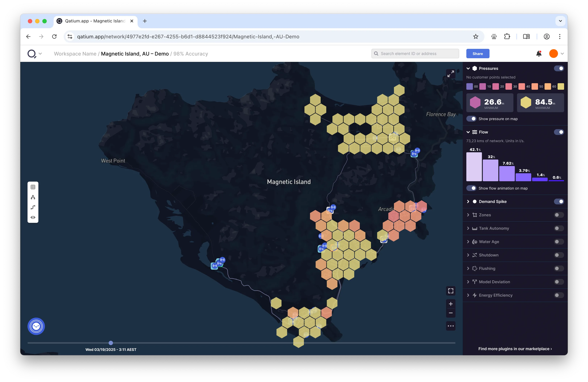Screen dimensions: 588x382
Task: Zoom in with the plus button
Action: 451,304
